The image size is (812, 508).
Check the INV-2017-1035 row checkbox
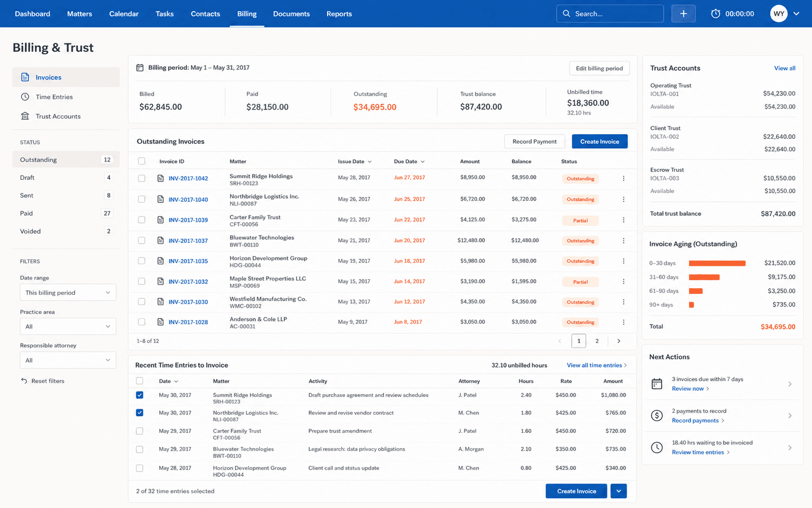coord(142,261)
